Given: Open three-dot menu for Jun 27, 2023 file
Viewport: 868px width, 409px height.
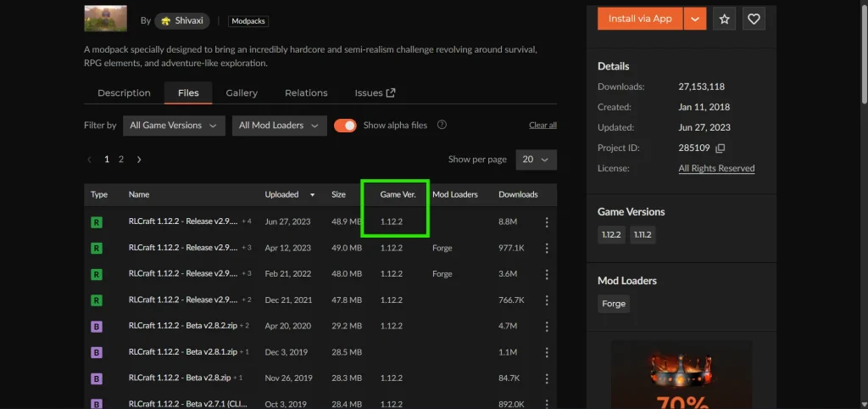Looking at the screenshot, I should pyautogui.click(x=547, y=222).
